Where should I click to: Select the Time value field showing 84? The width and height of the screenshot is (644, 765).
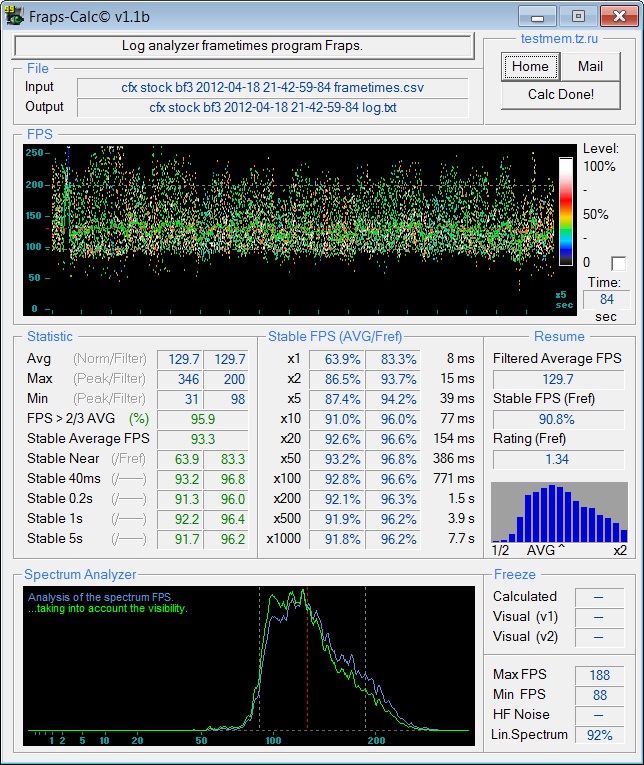tap(606, 299)
